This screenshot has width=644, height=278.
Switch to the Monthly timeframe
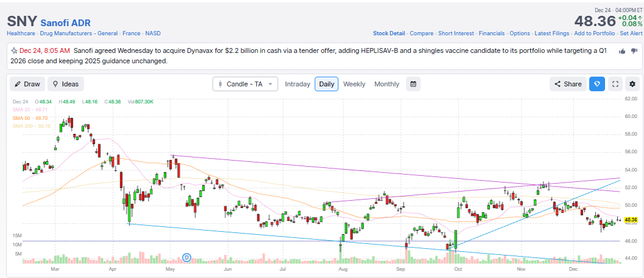point(387,84)
